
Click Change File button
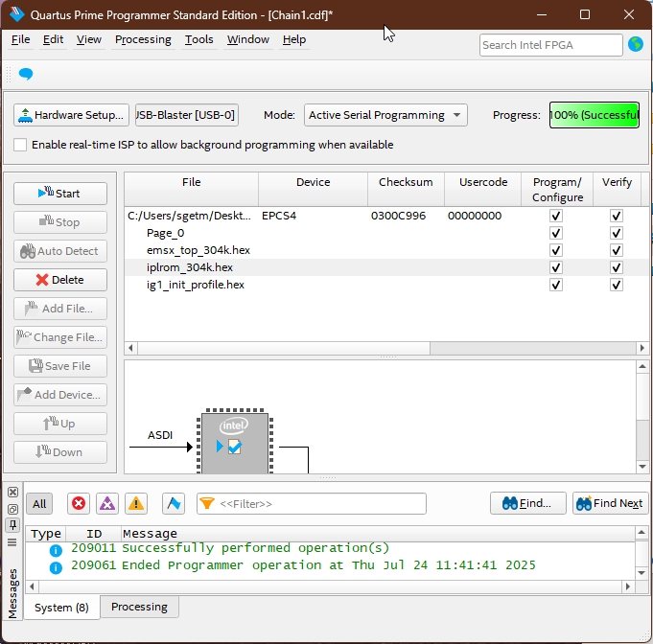[60, 337]
